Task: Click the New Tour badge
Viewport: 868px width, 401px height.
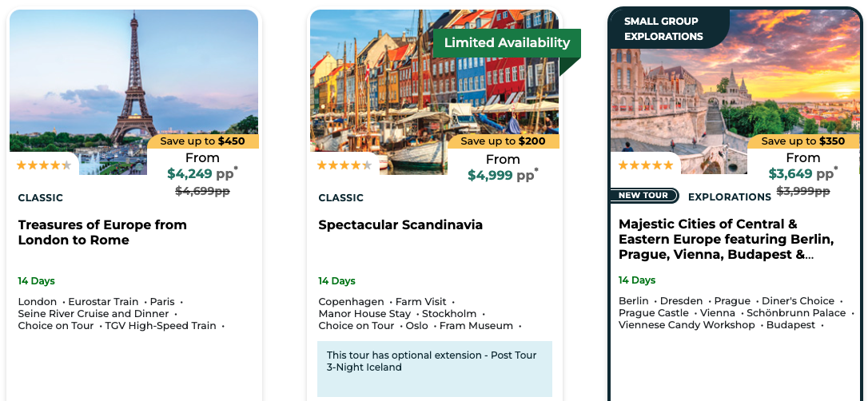Action: pyautogui.click(x=643, y=196)
